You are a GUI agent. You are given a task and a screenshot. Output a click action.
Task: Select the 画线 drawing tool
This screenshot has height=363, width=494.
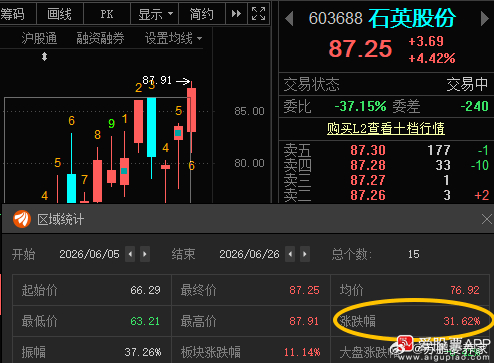pos(59,14)
